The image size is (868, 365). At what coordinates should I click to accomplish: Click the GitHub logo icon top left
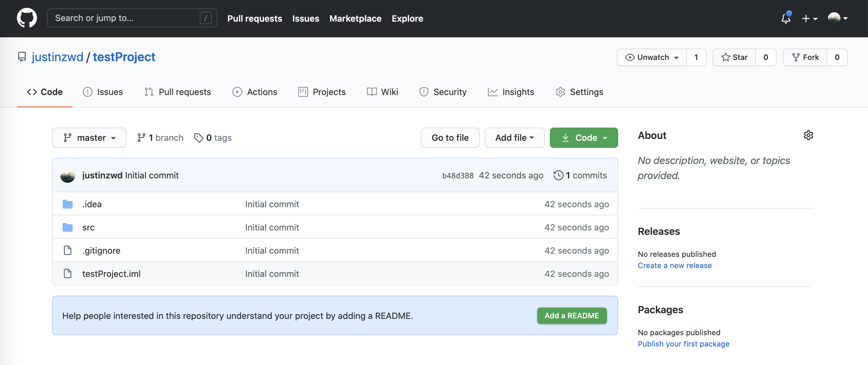click(27, 18)
